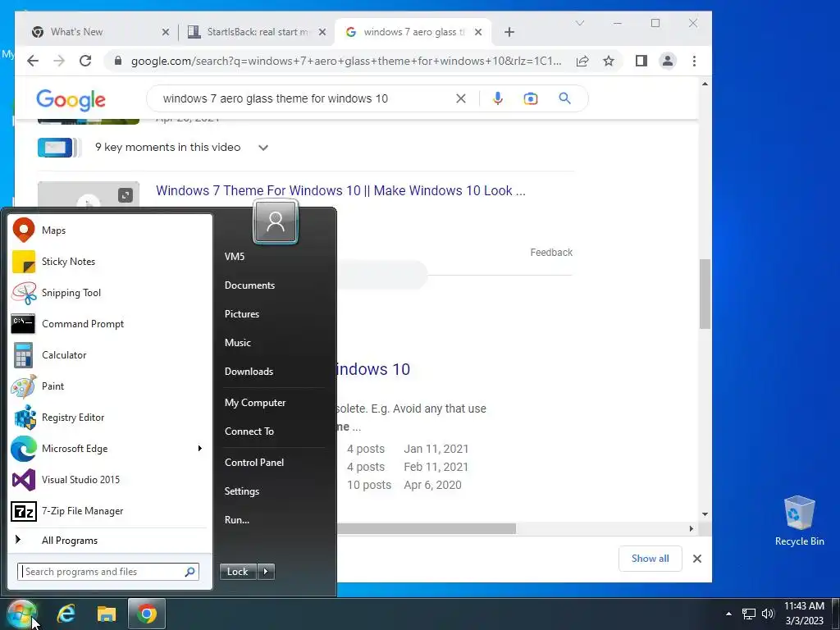Viewport: 840px width, 630px height.
Task: Click Search programs and files box
Action: pyautogui.click(x=108, y=572)
